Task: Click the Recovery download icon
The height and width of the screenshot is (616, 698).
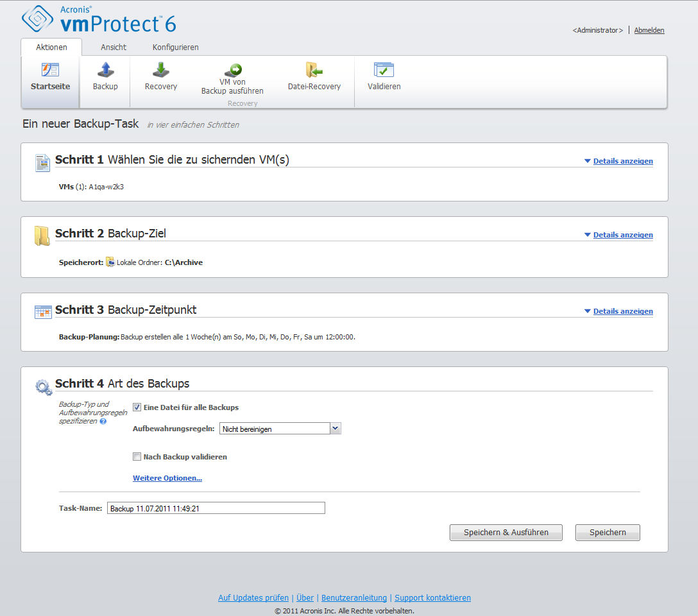Action: pyautogui.click(x=160, y=71)
